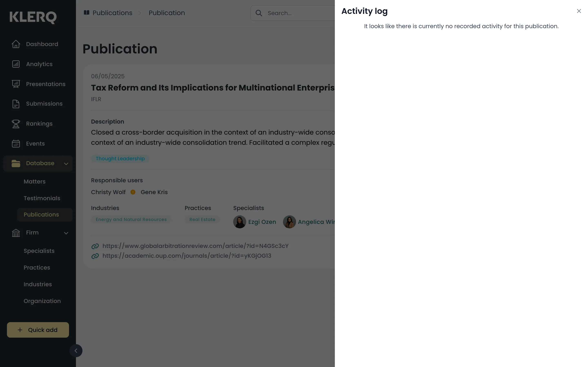Open the globalarbitrationreview.com article link
Viewport: 588px width, 367px height.
195,246
